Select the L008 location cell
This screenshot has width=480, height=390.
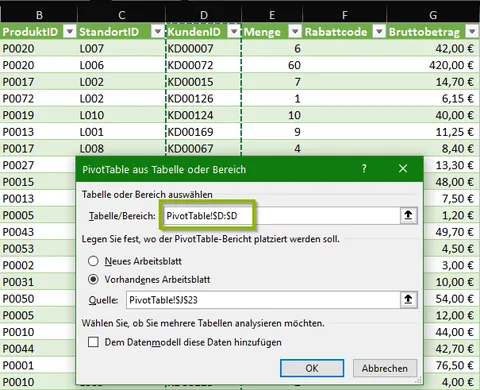[x=121, y=148]
